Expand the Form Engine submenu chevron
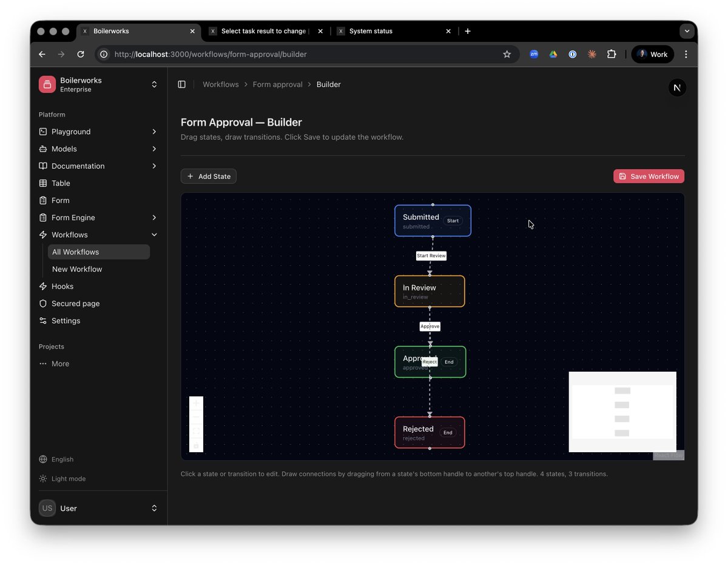Image resolution: width=728 pixels, height=565 pixels. [154, 218]
